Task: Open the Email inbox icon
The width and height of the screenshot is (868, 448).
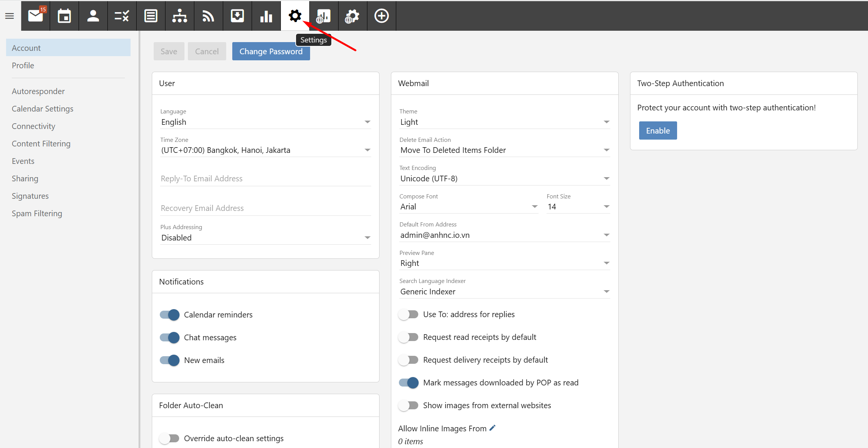Action: pyautogui.click(x=36, y=16)
